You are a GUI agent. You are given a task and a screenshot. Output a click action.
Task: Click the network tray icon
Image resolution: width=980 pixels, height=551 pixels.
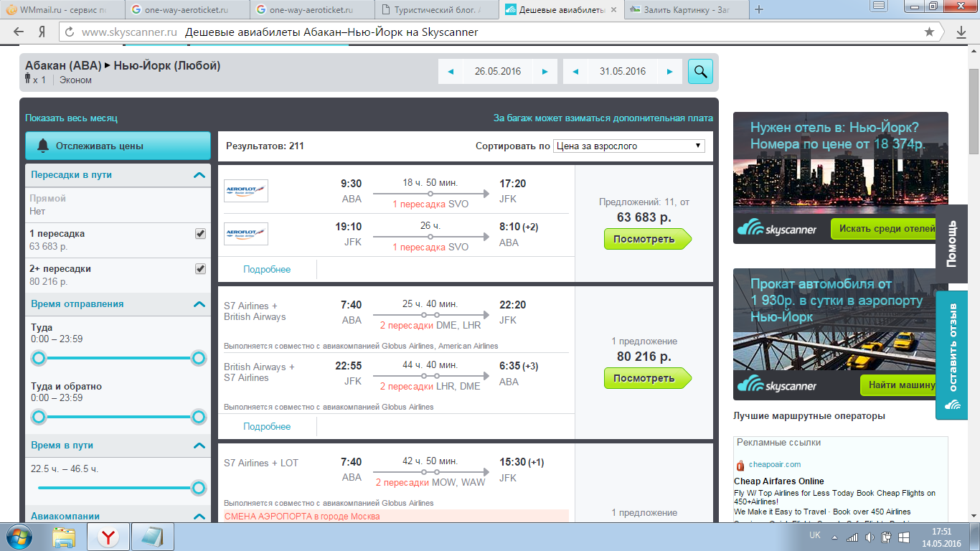(852, 537)
